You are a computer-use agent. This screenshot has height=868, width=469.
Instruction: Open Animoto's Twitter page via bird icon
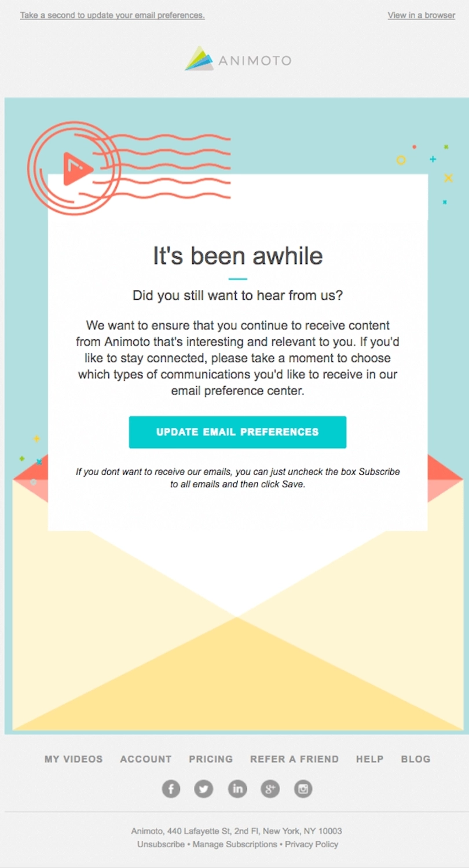[204, 788]
